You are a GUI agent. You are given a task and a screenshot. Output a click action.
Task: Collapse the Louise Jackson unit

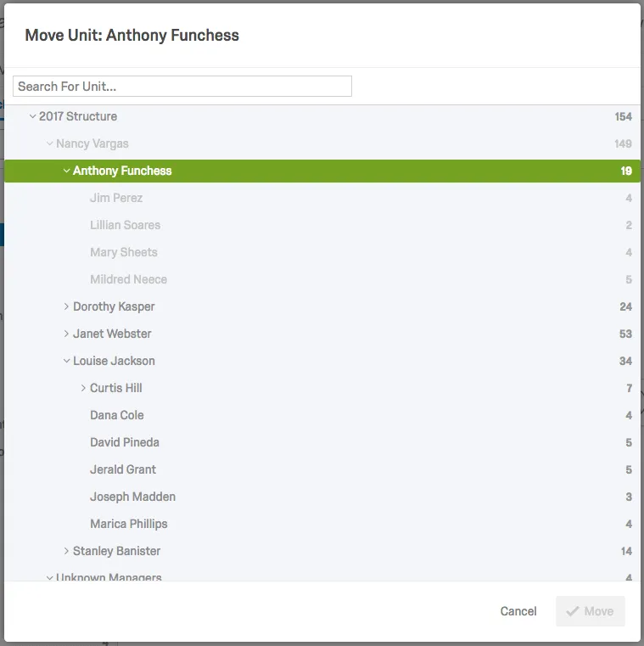point(67,361)
